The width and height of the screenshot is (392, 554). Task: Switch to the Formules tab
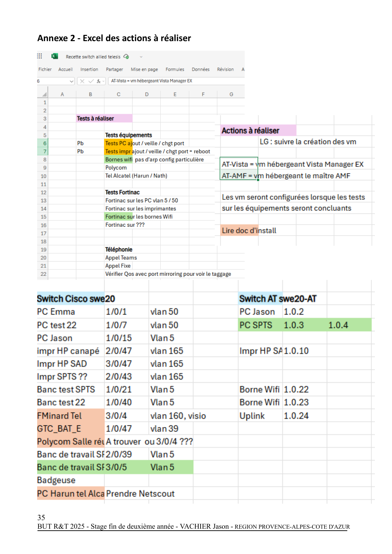pos(175,69)
